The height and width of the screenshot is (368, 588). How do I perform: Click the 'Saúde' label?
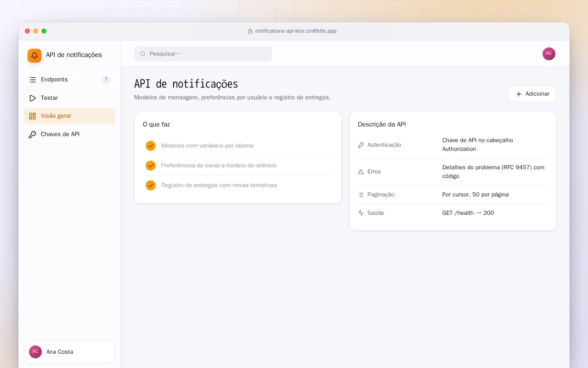(x=376, y=213)
